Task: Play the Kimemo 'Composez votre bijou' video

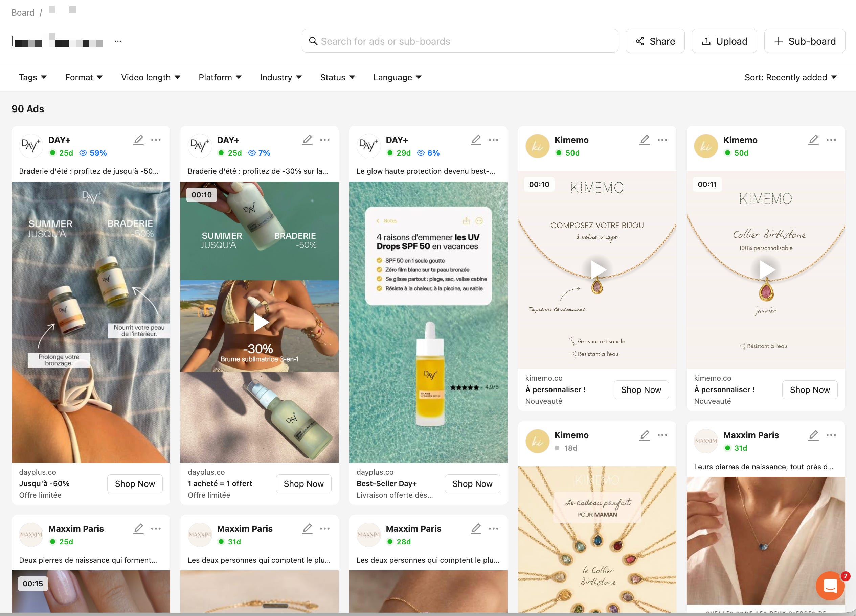Action: (598, 269)
